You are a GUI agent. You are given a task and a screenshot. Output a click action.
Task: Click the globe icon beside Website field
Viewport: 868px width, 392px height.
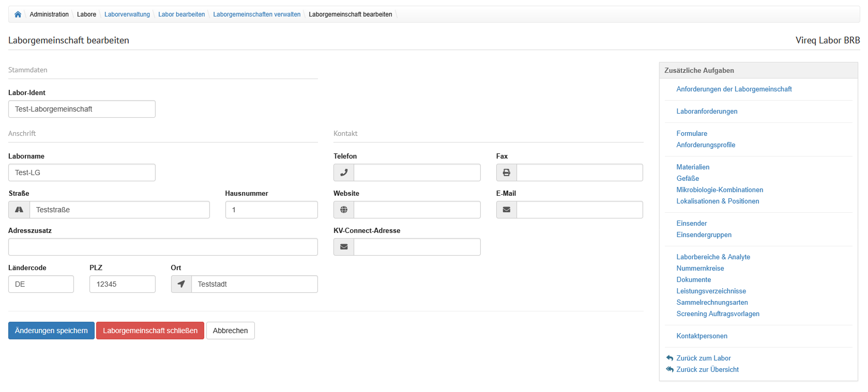(344, 210)
